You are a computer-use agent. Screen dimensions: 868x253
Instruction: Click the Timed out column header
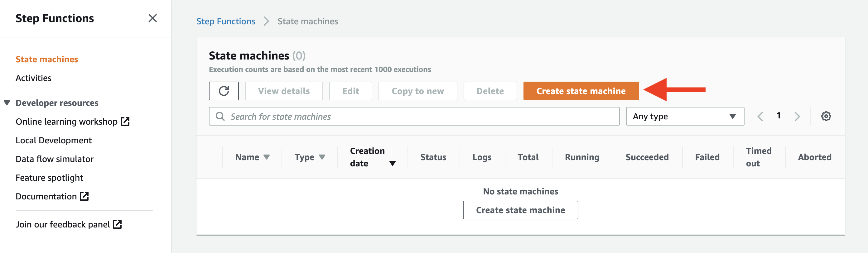(x=759, y=157)
